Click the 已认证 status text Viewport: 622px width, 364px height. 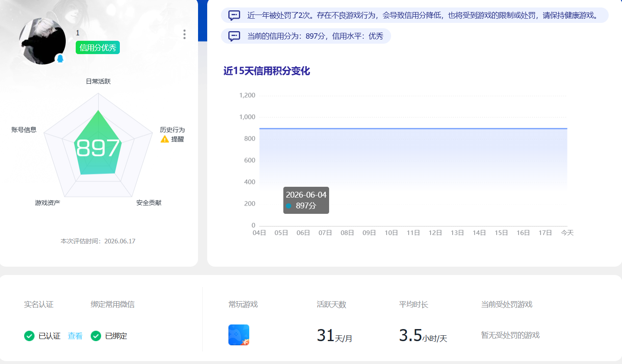(50, 336)
